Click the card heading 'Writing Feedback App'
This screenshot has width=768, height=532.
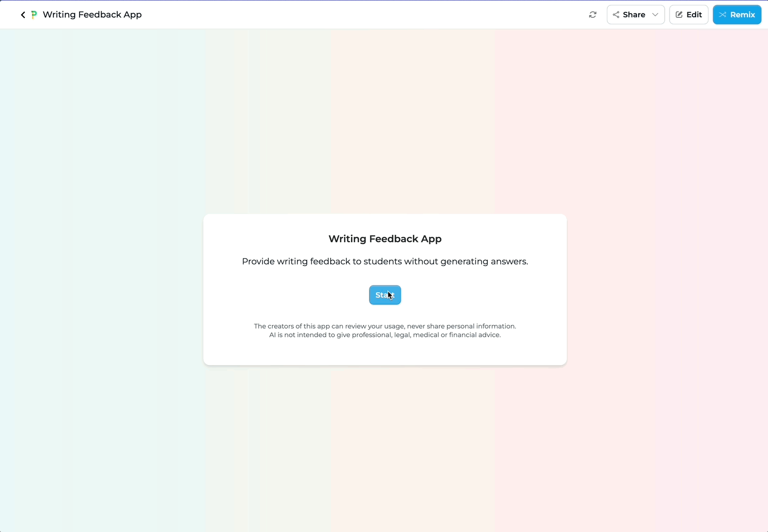pos(385,239)
